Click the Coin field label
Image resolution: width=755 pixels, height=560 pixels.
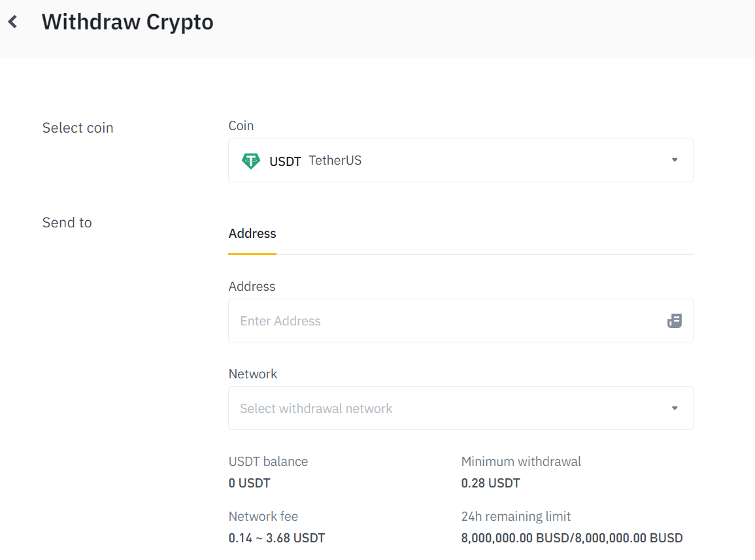coord(241,126)
